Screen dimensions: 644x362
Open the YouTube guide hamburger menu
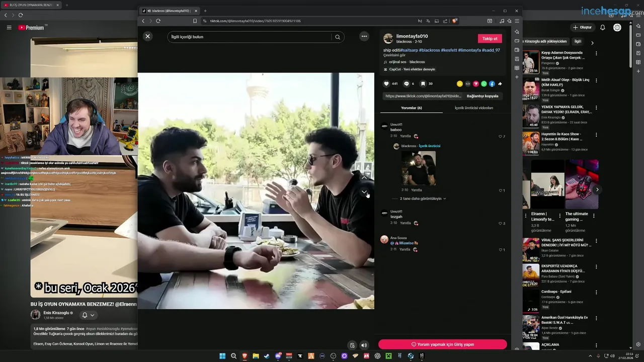pos(9,28)
